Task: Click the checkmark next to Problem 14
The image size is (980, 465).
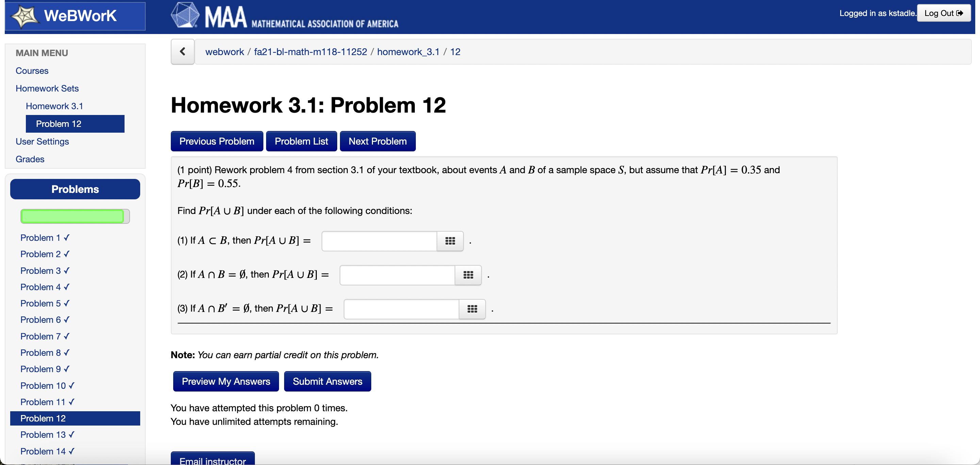Action: [x=71, y=451]
